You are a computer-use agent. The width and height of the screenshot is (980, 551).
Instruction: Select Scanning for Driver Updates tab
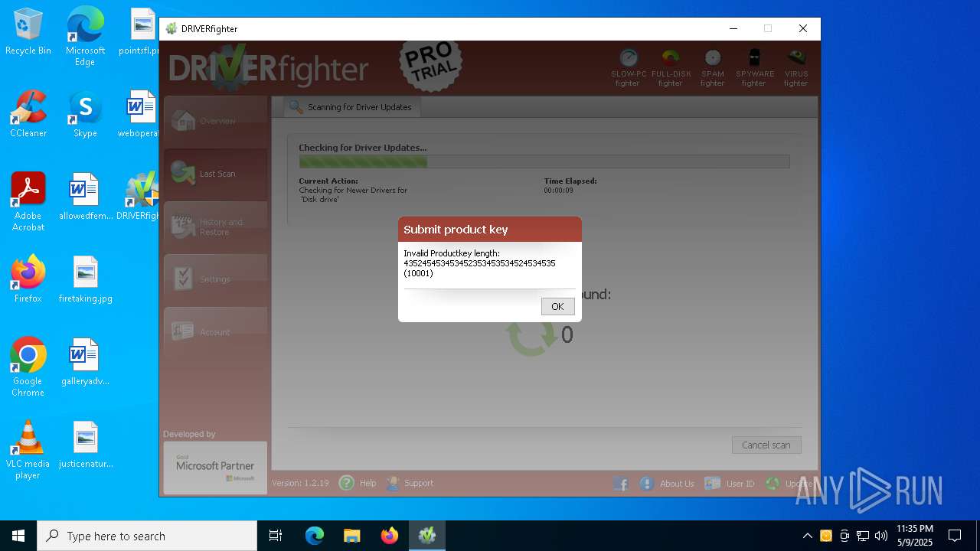(351, 107)
